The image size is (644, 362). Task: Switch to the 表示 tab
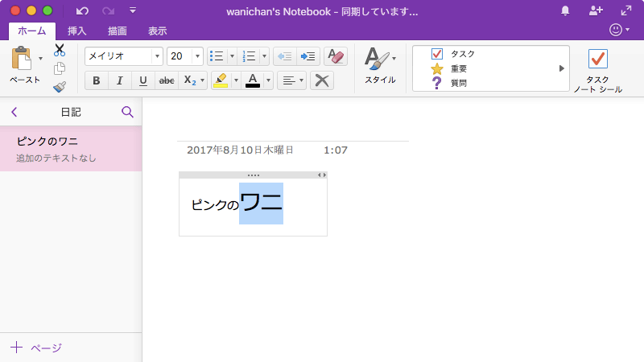(x=157, y=31)
